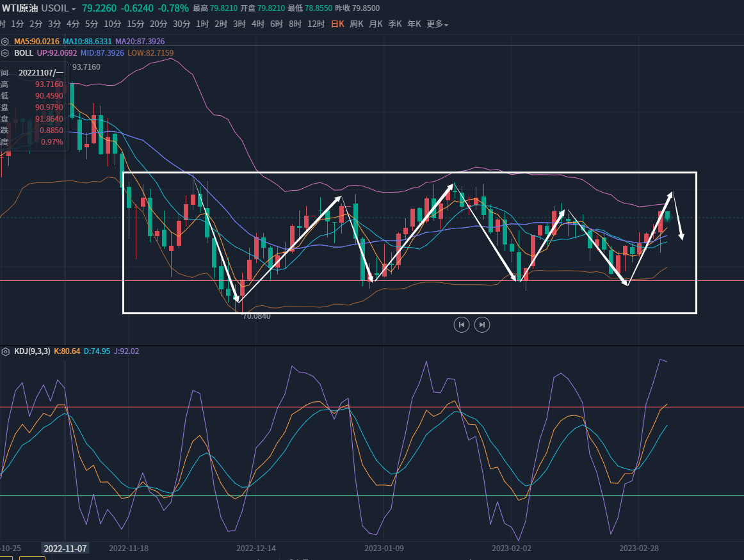Screen dimensions: 744x560
Task: Click the BOLL indicator label
Action: (x=24, y=52)
